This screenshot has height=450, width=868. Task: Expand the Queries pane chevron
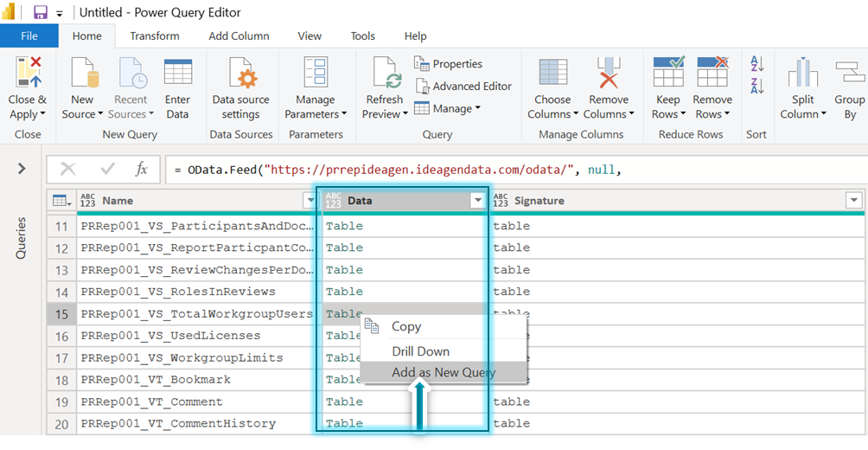pos(22,168)
